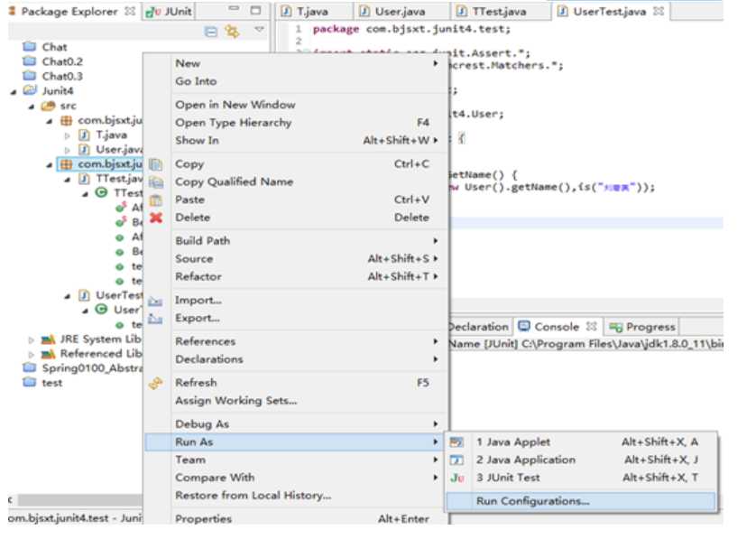The width and height of the screenshot is (756, 539).
Task: Choose Open Type Hierarchy
Action: tap(296, 123)
